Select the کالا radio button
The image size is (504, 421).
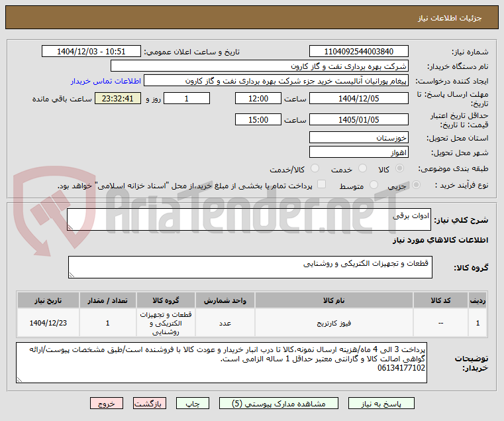click(400, 168)
